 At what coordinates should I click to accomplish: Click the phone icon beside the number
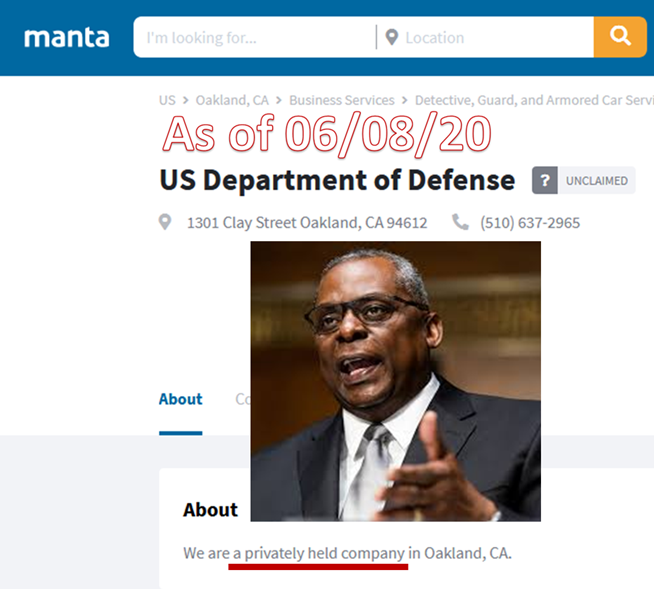(460, 222)
